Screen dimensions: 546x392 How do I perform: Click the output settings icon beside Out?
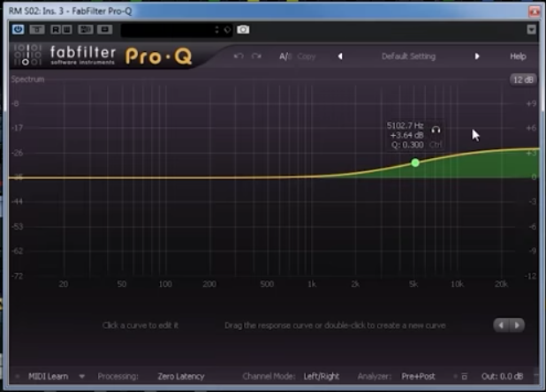pos(464,376)
